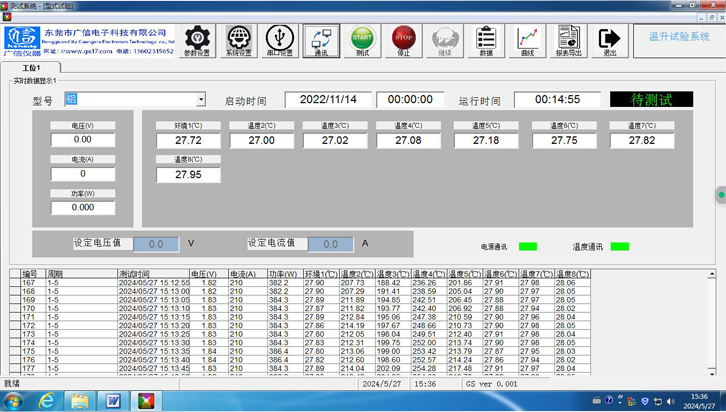Image resolution: width=726 pixels, height=412 pixels.
Task: Open the 参数设置 parameter settings icon
Action: [x=198, y=41]
